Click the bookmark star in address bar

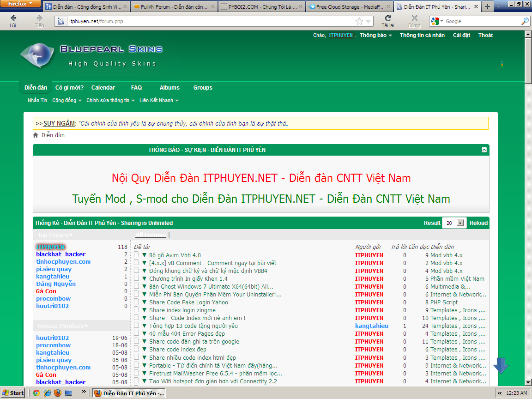click(x=359, y=21)
